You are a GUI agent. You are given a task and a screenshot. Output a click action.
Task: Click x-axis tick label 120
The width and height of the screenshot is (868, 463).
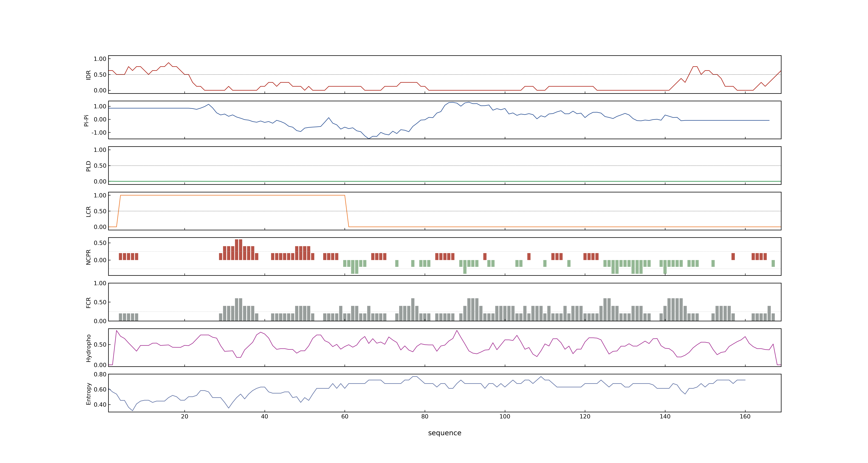click(x=585, y=416)
